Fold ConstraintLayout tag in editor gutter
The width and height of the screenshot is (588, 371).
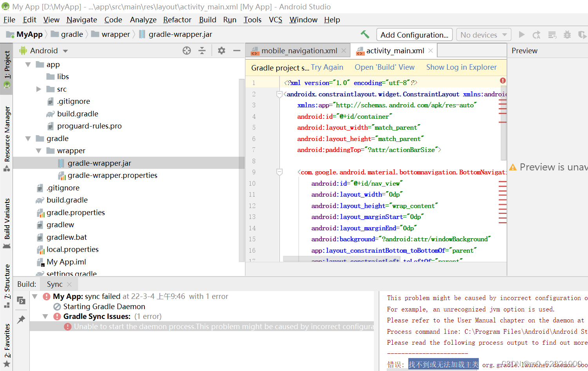[x=280, y=94]
